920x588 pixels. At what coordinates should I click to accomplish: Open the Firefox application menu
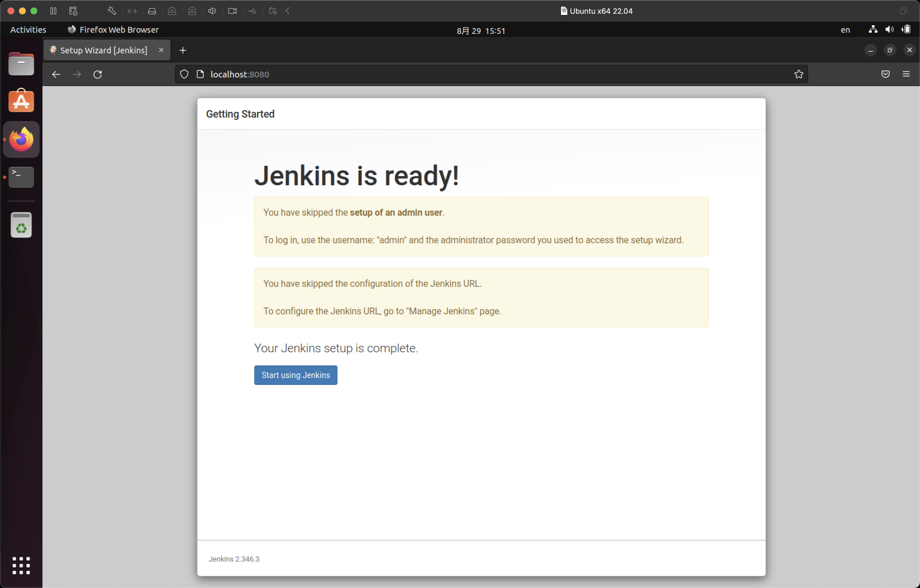click(906, 74)
